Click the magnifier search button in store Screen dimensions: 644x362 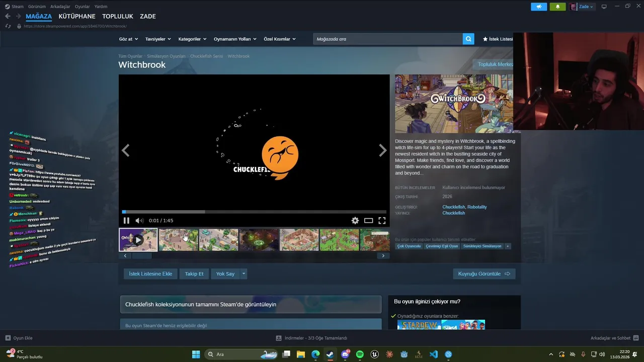[x=468, y=39]
